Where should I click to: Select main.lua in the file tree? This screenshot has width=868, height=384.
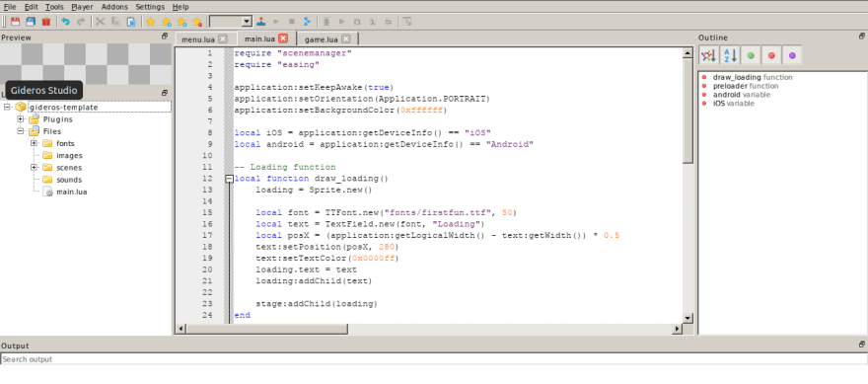pyautogui.click(x=71, y=192)
